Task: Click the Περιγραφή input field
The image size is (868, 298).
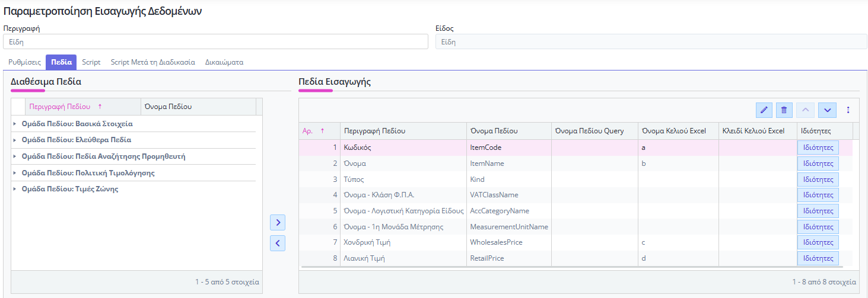Action: [x=215, y=41]
